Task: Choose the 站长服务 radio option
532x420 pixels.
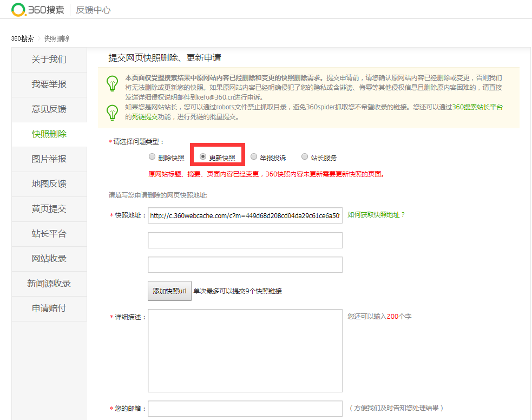Action: point(305,157)
